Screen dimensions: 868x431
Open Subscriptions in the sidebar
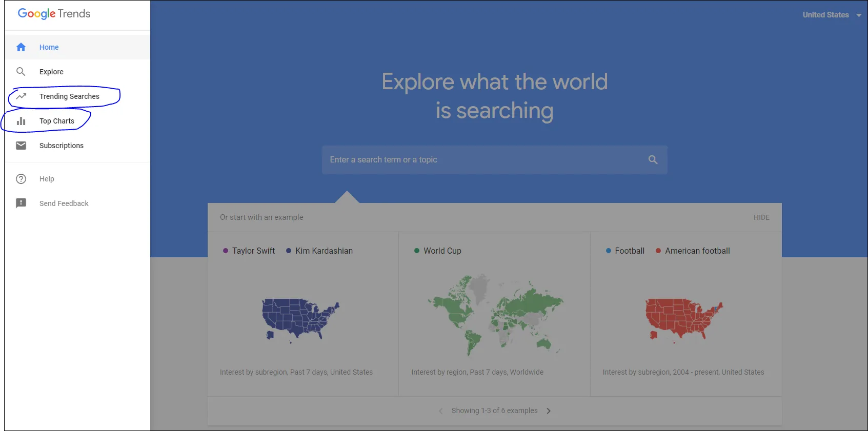78,146
